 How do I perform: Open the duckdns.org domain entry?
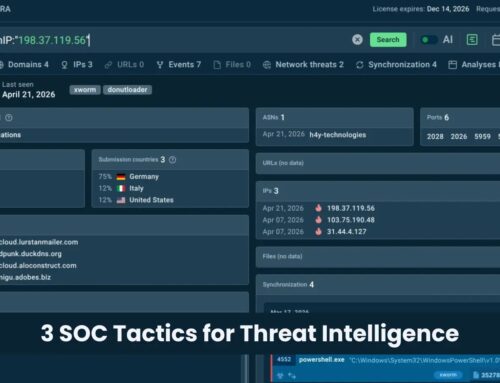[x=31, y=254]
